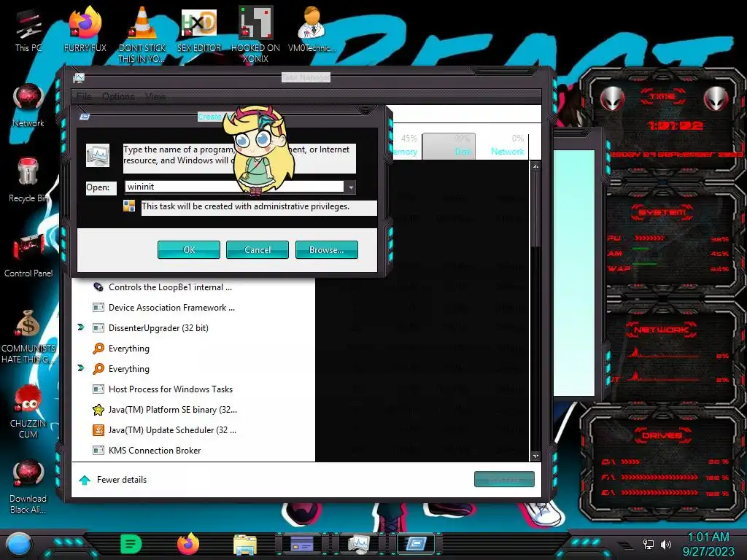Open Firefox from the taskbar
747x560 pixels.
tap(188, 544)
